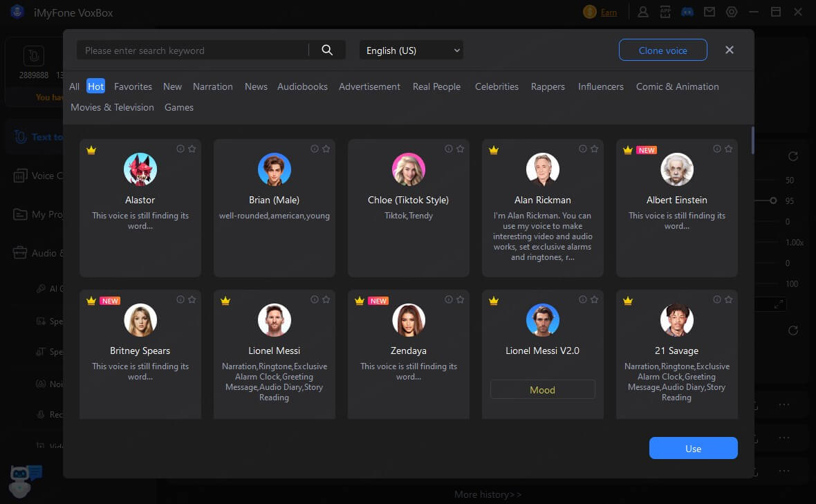Toggle favorite star on Zendaya card
Image resolution: width=816 pixels, height=504 pixels.
click(x=460, y=299)
